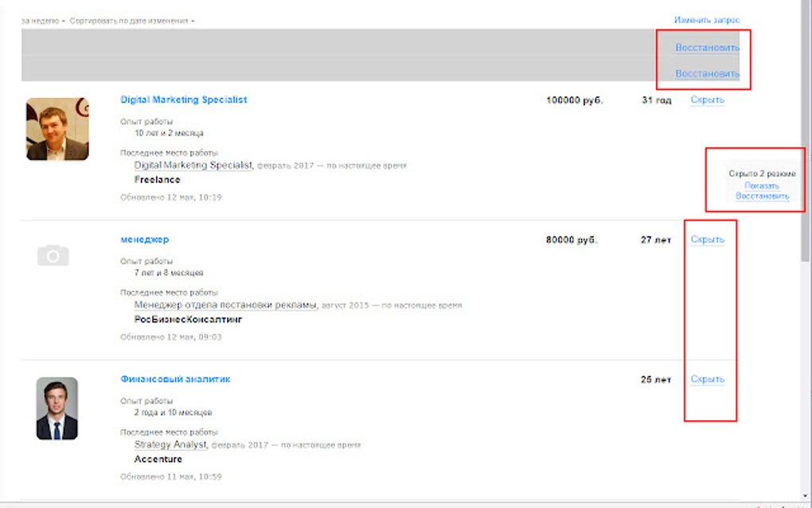Click 'Показать' under hidden resumes notice
812x508 pixels.
pyautogui.click(x=761, y=186)
